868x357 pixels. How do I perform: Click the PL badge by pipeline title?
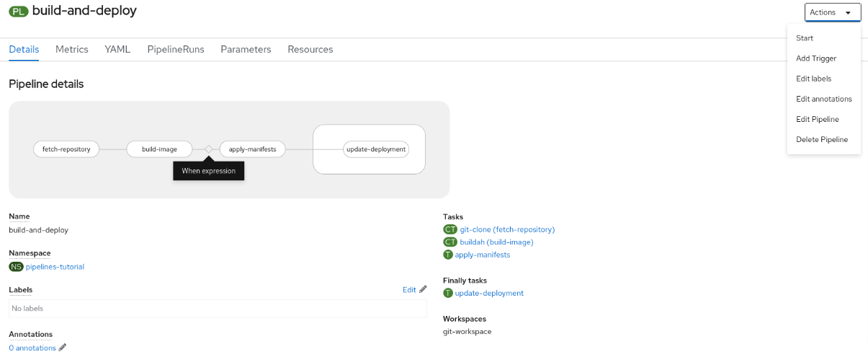pyautogui.click(x=19, y=12)
